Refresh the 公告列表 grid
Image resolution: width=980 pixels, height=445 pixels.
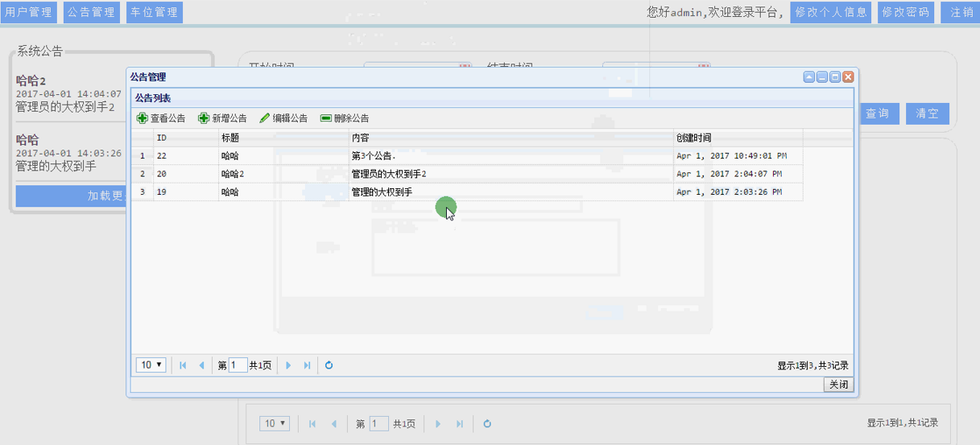[x=329, y=365]
